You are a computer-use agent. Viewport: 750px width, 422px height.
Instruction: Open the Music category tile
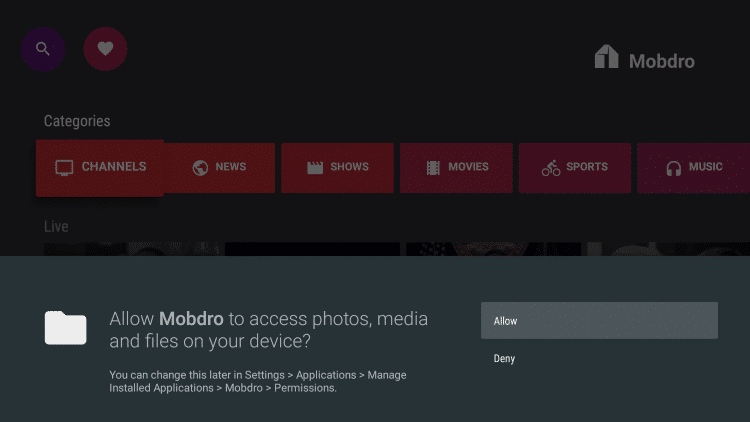pyautogui.click(x=694, y=168)
